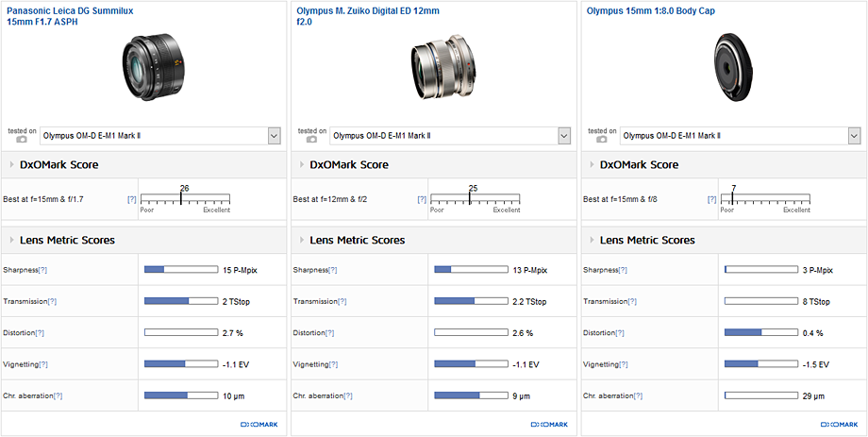Open Olympus M. Zuiko Digital ED 12mm link

368,15
